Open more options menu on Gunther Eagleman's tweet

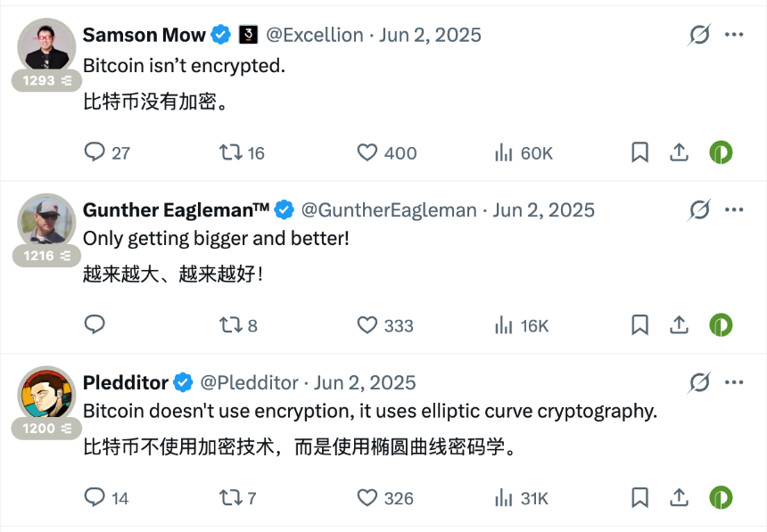735,209
